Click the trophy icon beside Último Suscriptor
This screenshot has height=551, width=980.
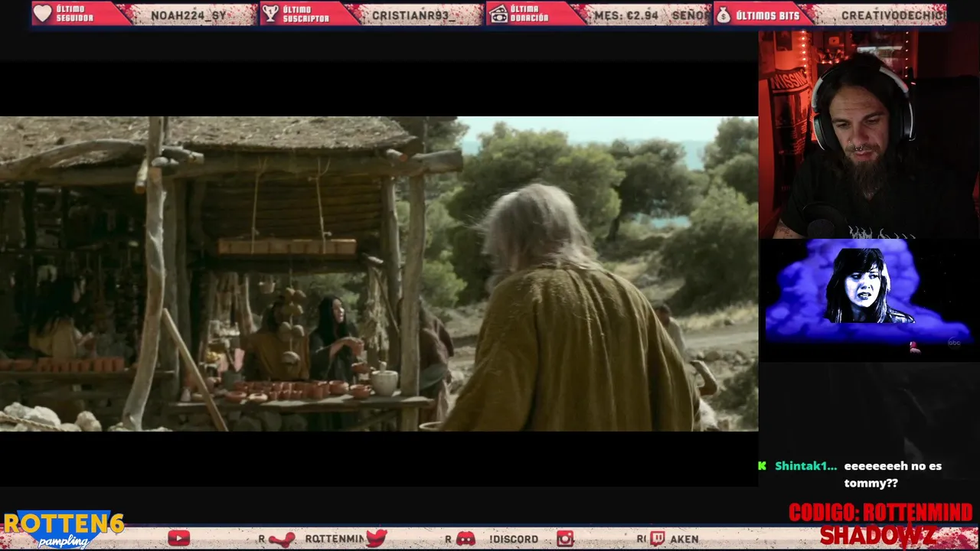click(269, 14)
